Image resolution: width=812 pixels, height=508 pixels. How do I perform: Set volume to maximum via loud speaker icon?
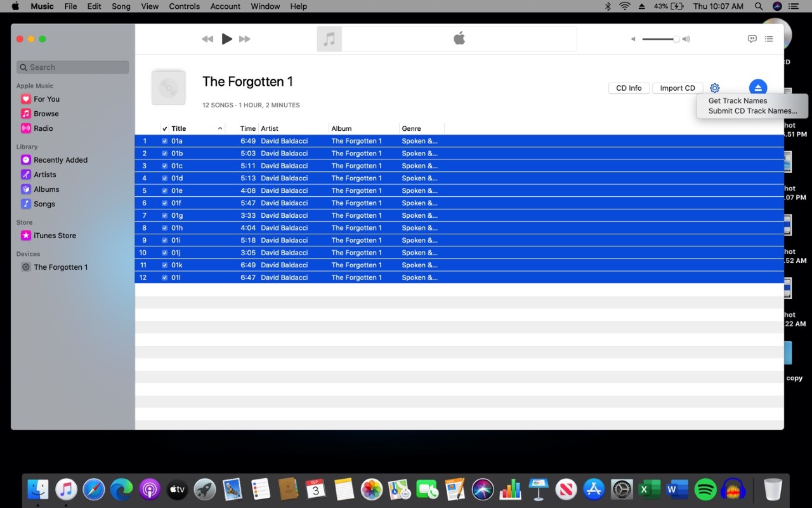tap(686, 39)
